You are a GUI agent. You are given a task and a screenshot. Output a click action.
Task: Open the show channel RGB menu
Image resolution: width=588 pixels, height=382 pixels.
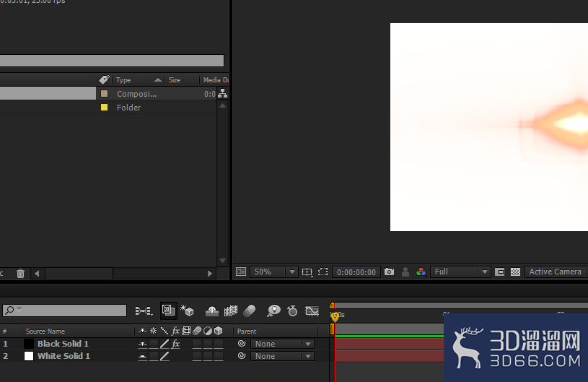[x=421, y=272]
